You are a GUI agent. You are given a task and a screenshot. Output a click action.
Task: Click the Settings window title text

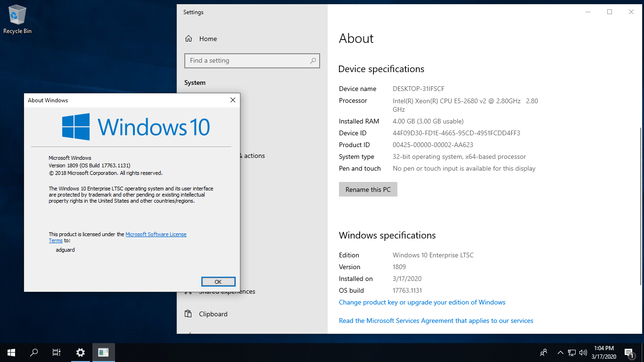pos(193,12)
